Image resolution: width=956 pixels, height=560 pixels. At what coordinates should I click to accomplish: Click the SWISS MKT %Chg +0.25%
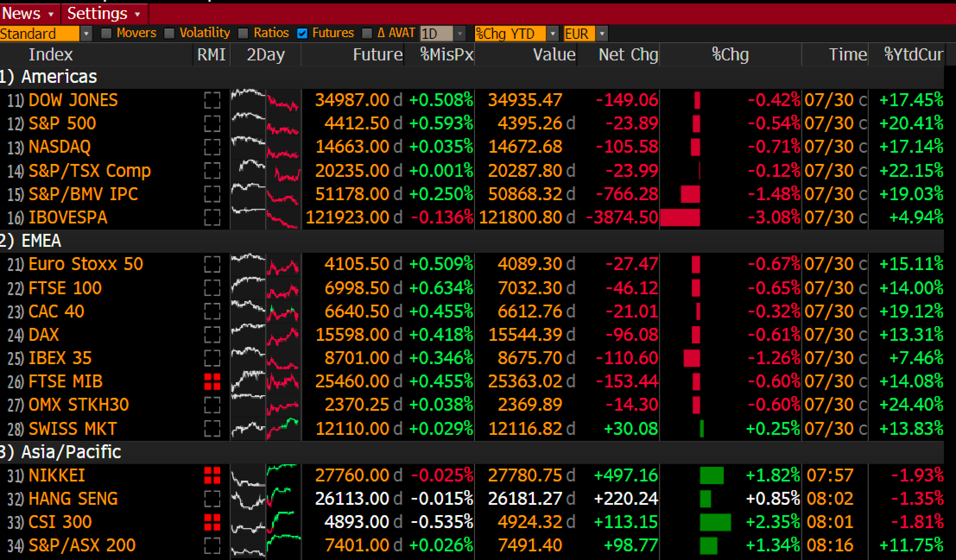pos(773,428)
